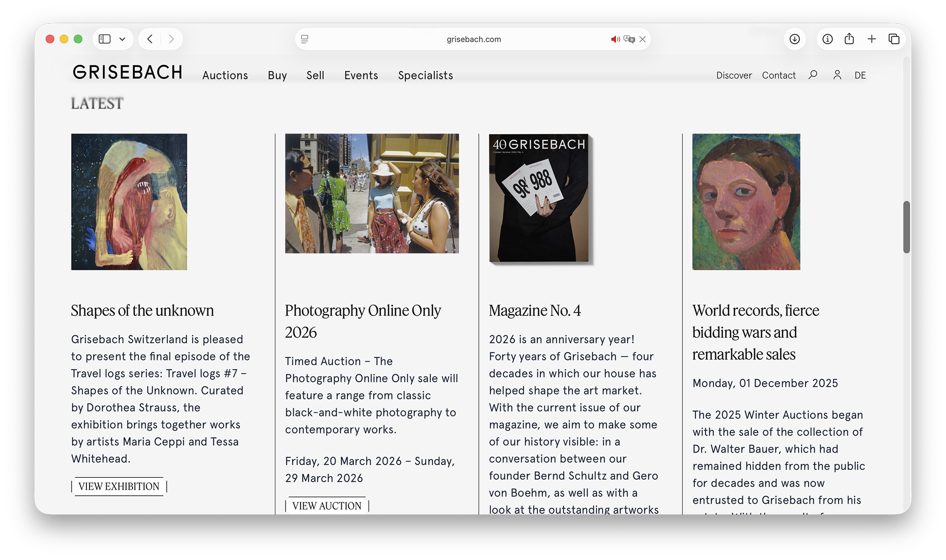Screen dimensions: 946x560
Task: Open Safari downloads button
Action: [795, 39]
